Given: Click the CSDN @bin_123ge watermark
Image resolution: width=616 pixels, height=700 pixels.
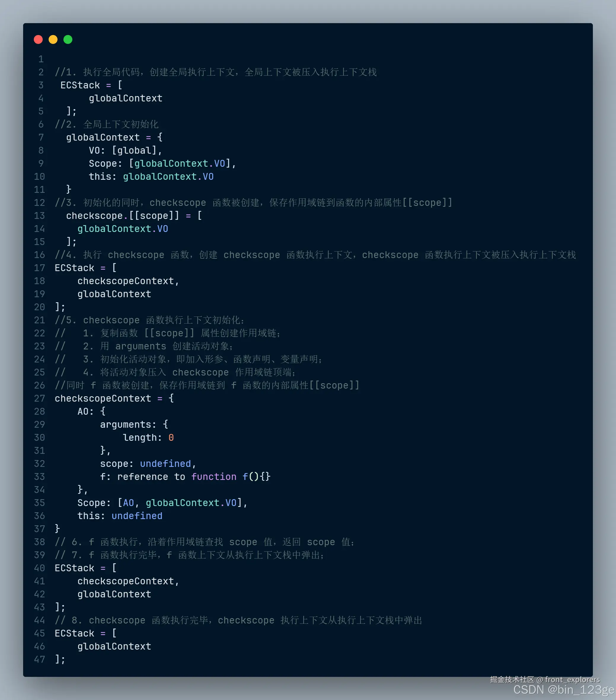Looking at the screenshot, I should pyautogui.click(x=564, y=690).
